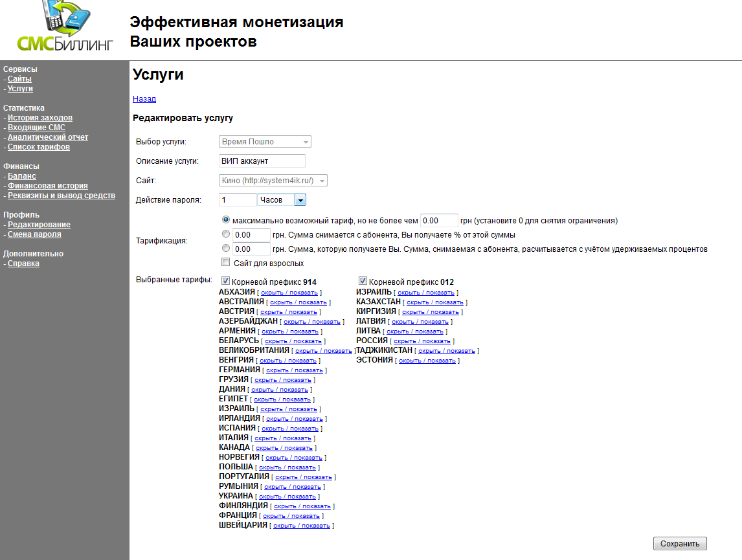Toggle скрыть / показать for УКРАИНА

point(287,497)
